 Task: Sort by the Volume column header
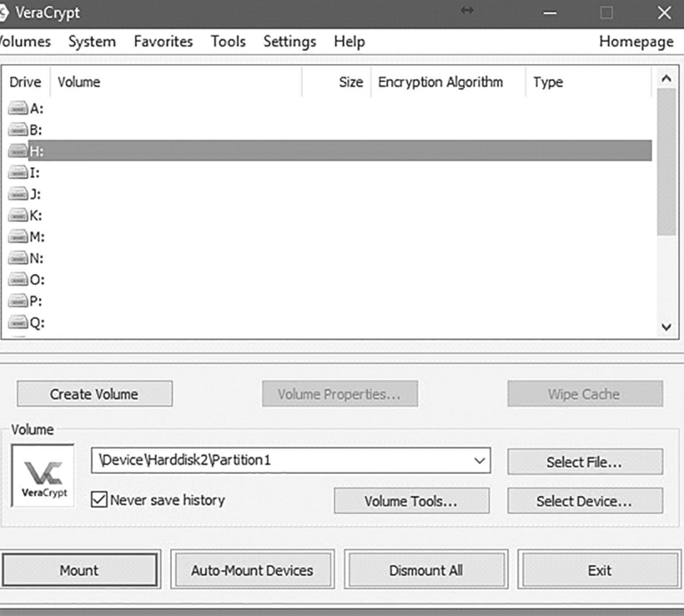point(175,82)
